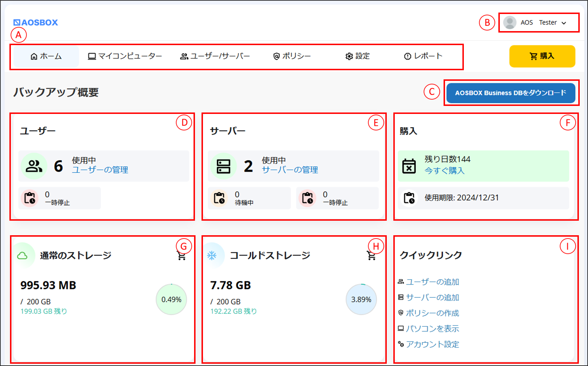Click the calendar icon beside 残り日数144

click(409, 166)
